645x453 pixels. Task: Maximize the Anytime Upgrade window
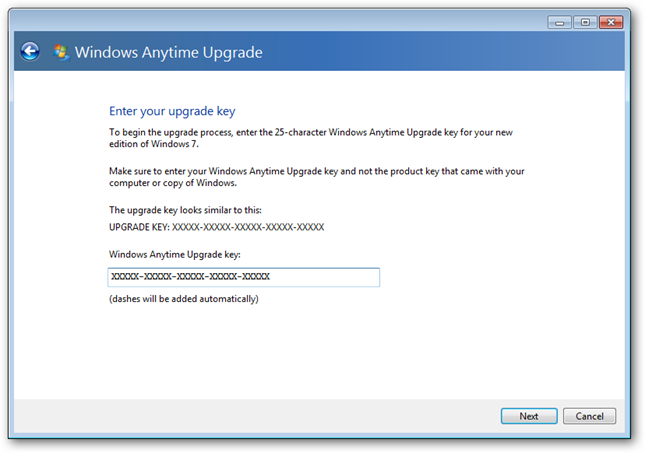[585, 22]
